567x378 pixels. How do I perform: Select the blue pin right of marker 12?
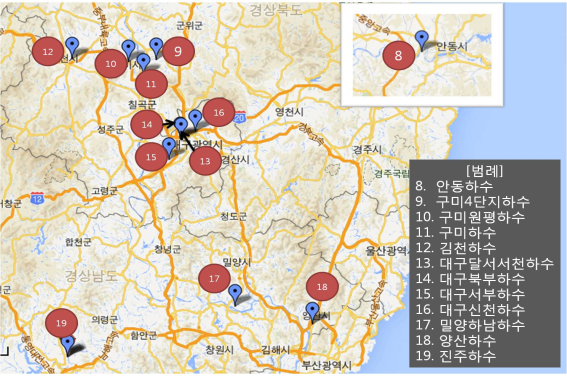point(72,47)
